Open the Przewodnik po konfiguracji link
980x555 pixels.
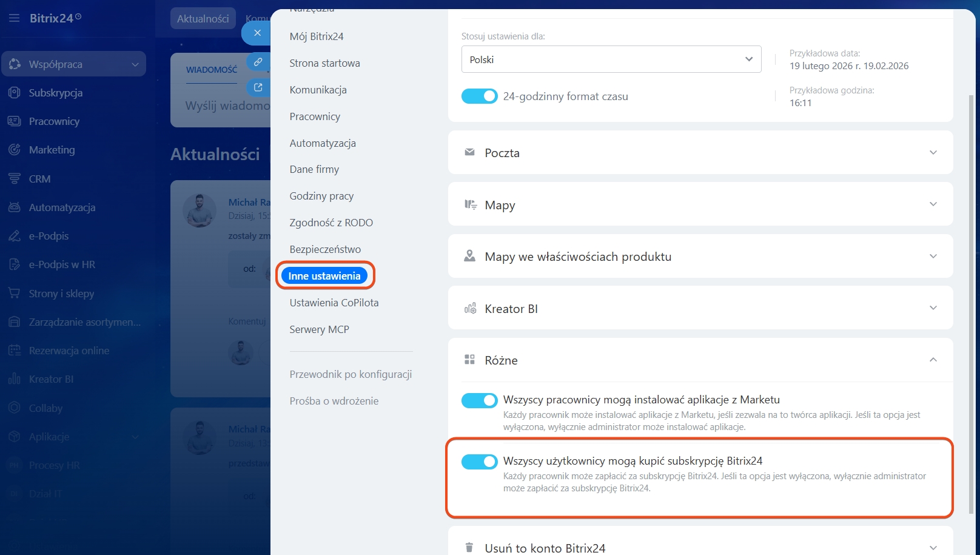[x=351, y=374]
